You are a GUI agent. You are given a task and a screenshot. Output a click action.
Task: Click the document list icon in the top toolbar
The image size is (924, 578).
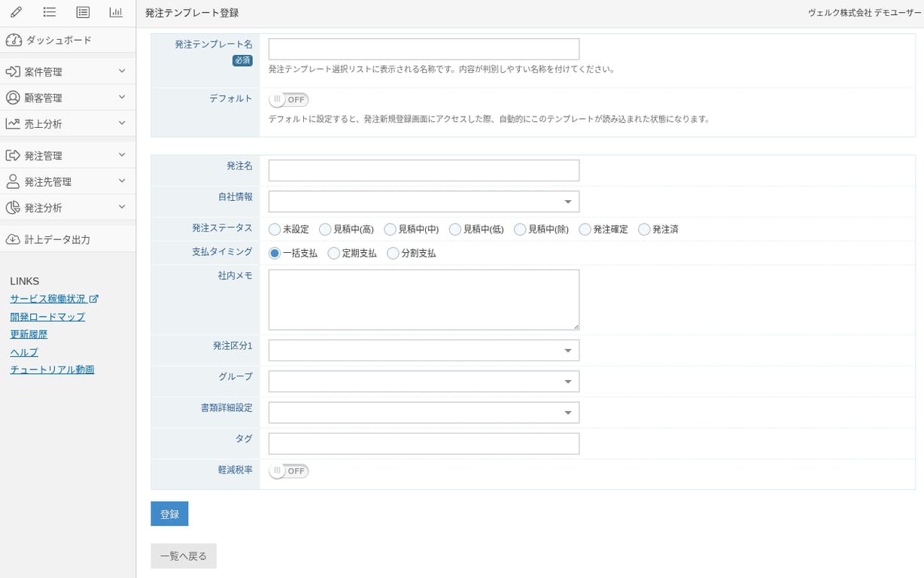[82, 11]
